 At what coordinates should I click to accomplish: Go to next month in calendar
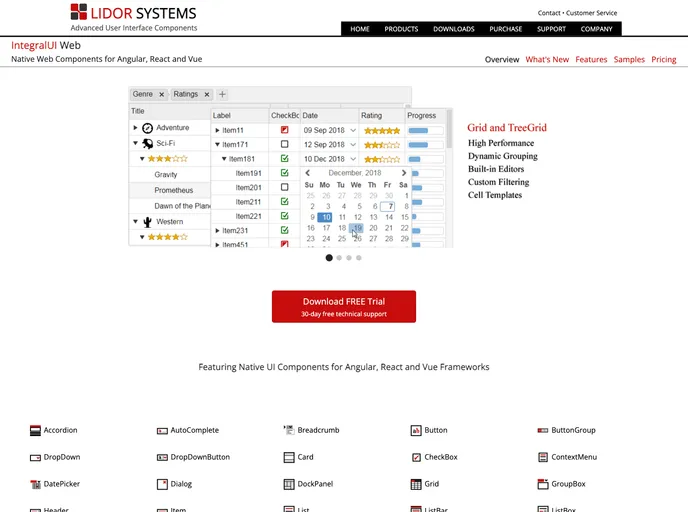tap(404, 173)
